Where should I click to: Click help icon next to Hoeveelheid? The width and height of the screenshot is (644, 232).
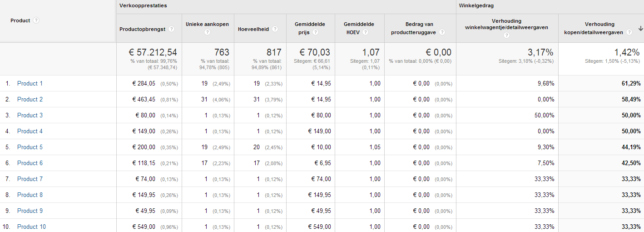pyautogui.click(x=276, y=29)
